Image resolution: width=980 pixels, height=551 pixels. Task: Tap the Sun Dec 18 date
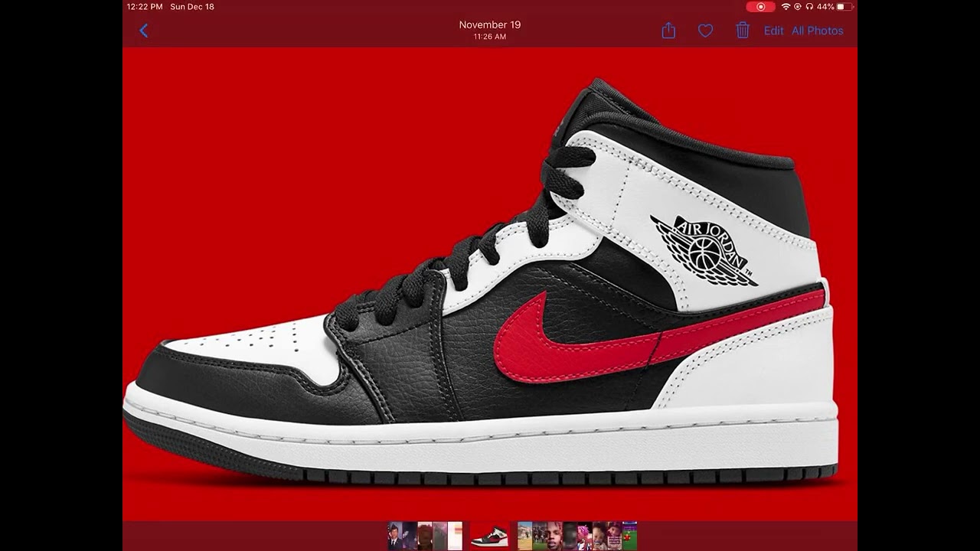(192, 7)
